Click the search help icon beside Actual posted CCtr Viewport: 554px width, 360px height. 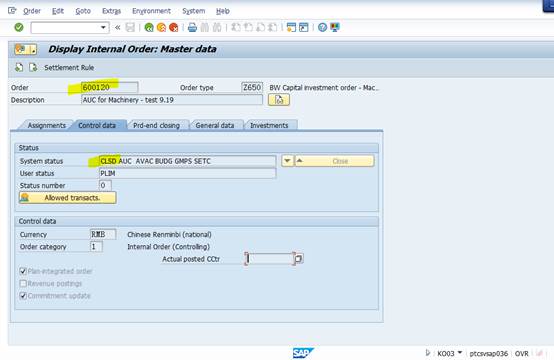tap(298, 259)
